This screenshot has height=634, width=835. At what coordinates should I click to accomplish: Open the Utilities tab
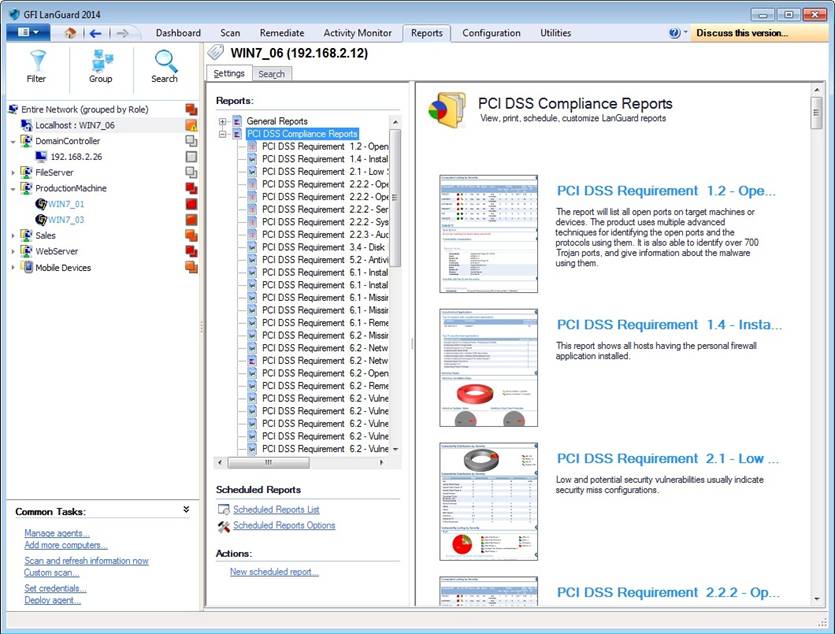(555, 33)
